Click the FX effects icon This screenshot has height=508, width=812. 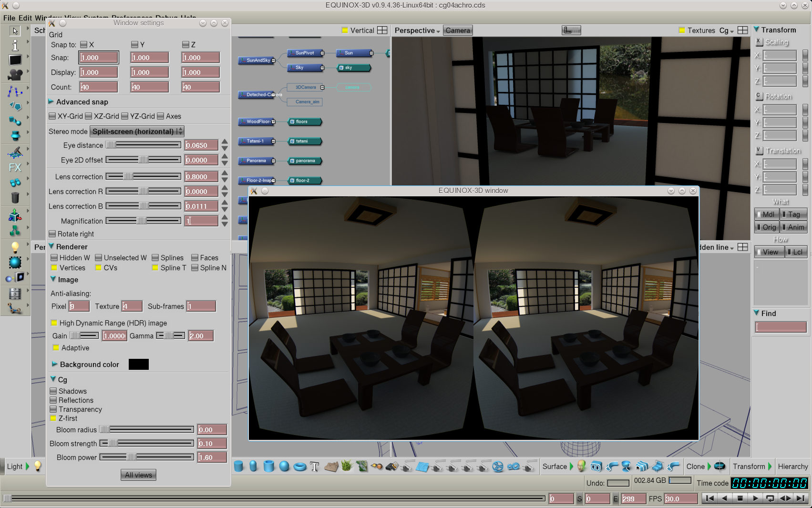[x=15, y=168]
